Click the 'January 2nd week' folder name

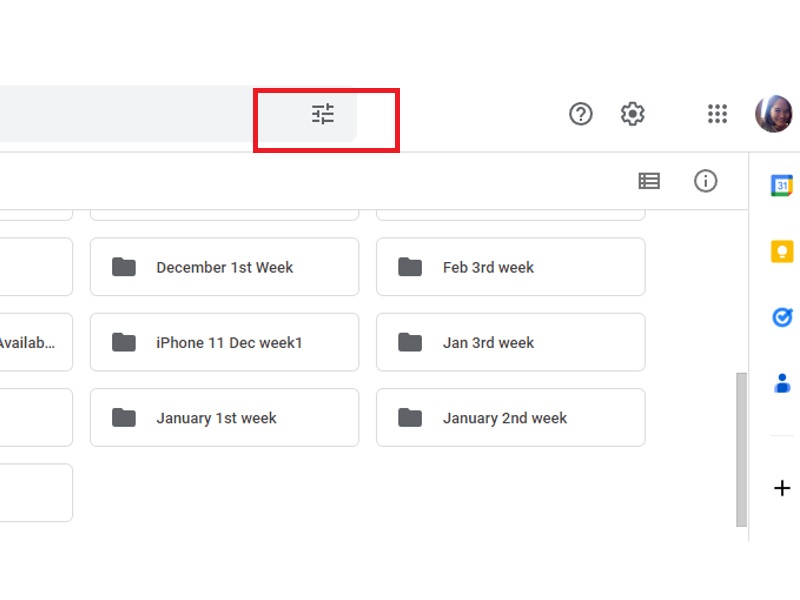coord(505,418)
